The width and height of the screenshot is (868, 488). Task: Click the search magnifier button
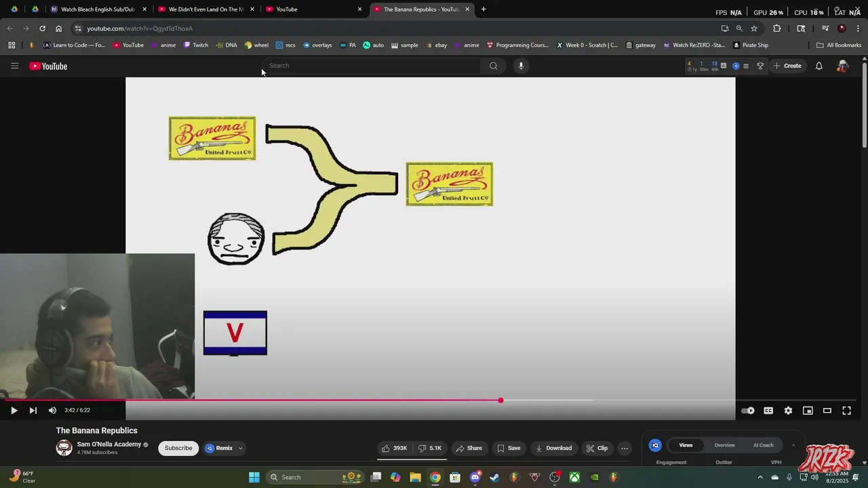click(493, 66)
